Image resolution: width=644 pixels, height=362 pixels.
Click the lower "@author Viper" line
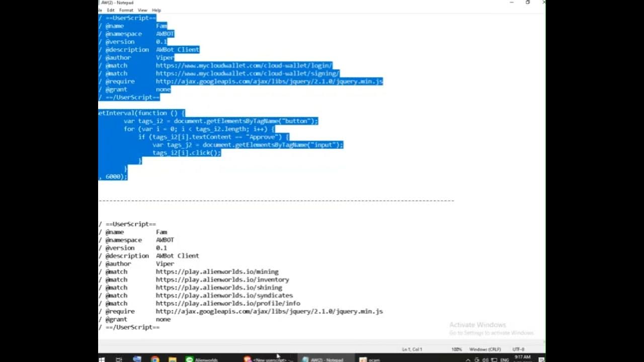(136, 263)
